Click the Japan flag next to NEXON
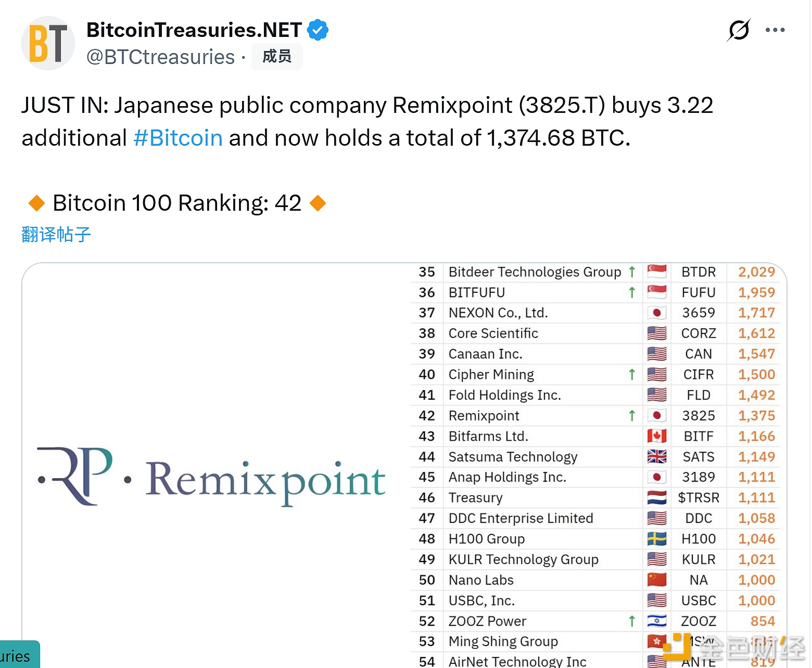 pos(657,313)
